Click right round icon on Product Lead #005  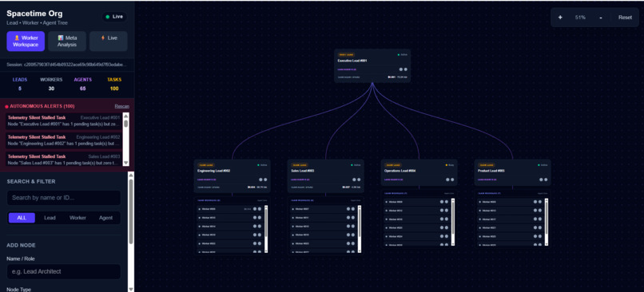click(x=547, y=180)
